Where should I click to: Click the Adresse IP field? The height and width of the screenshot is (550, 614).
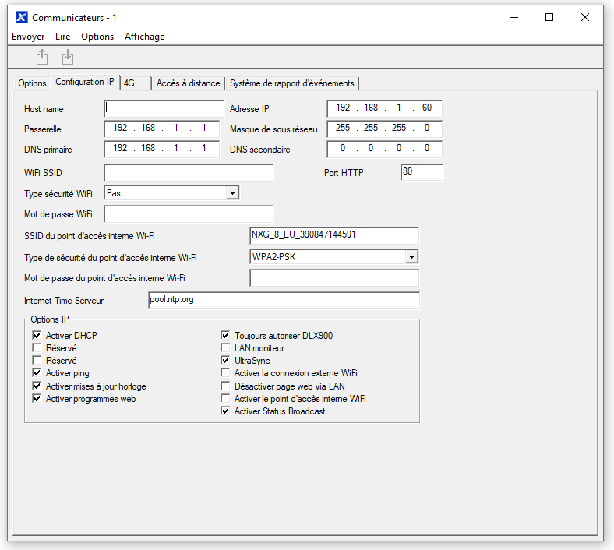coord(385,108)
